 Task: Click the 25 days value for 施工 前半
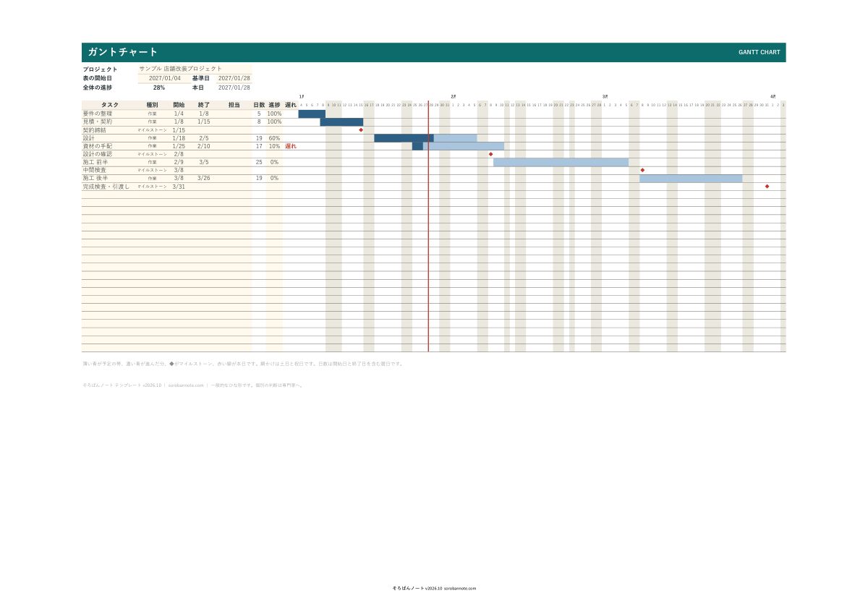(259, 162)
